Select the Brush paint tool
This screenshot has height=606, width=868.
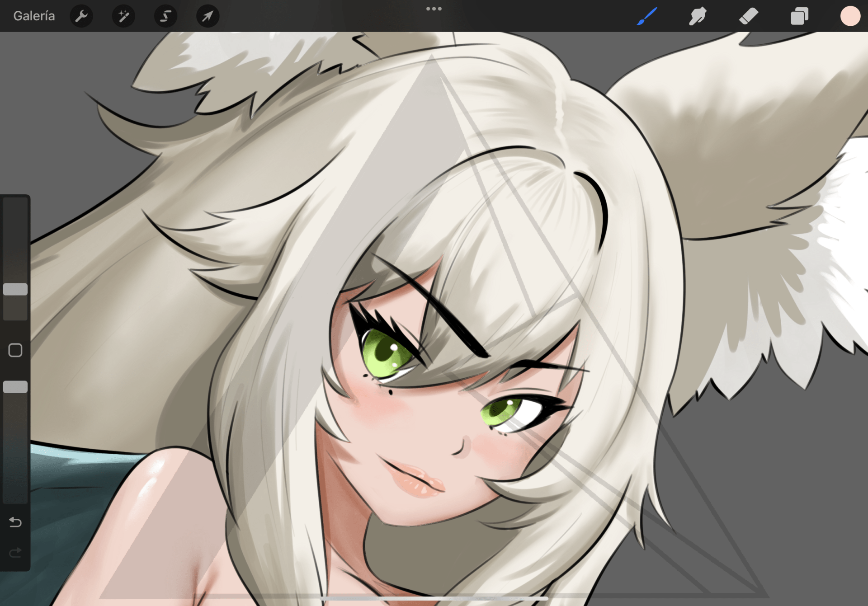click(647, 16)
